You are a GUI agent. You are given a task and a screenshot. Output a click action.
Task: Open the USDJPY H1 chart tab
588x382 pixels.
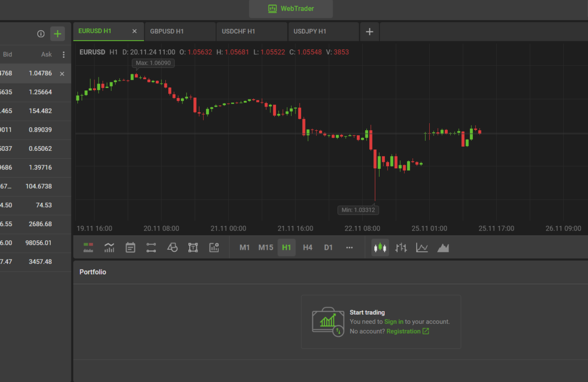coord(323,32)
